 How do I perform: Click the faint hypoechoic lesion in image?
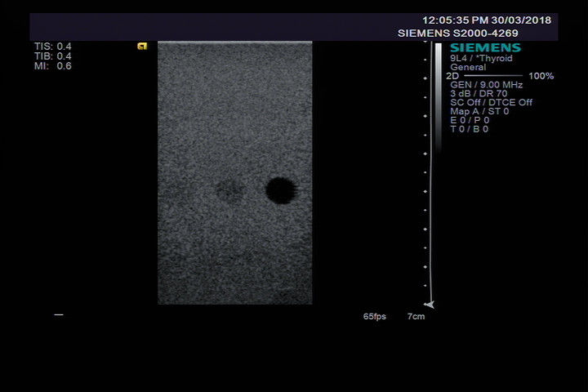click(229, 190)
